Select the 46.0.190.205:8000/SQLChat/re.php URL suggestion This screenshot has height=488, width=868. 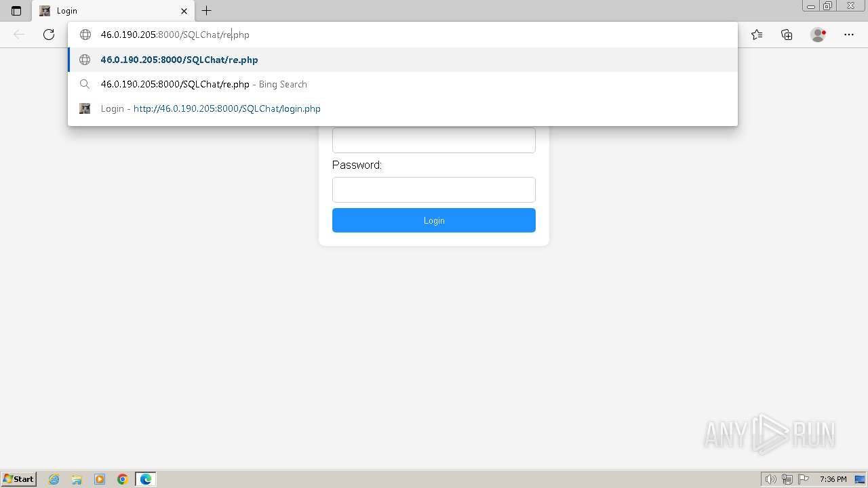(403, 60)
